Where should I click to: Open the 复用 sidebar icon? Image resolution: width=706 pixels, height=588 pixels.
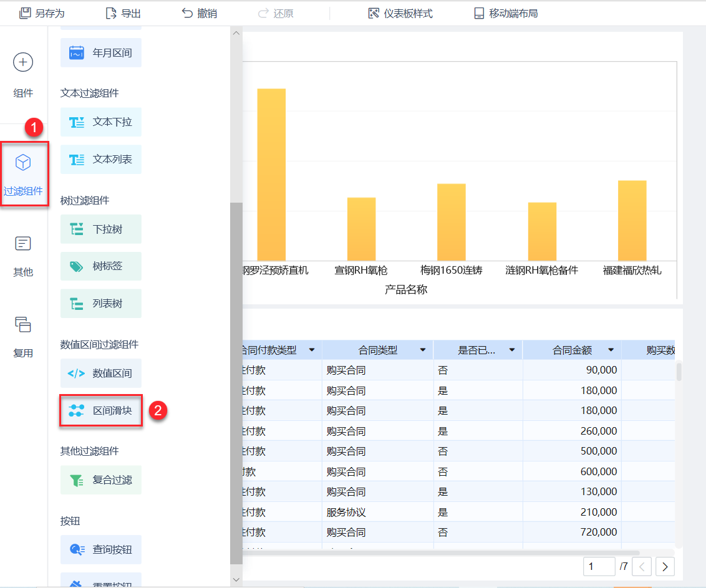click(23, 324)
